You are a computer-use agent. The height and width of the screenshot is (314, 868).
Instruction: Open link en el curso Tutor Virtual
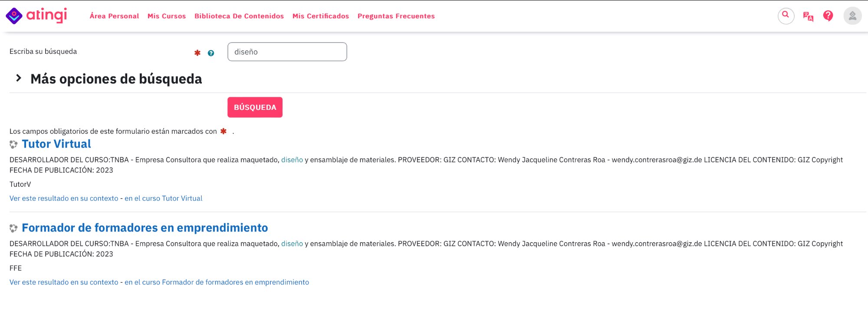(x=163, y=198)
